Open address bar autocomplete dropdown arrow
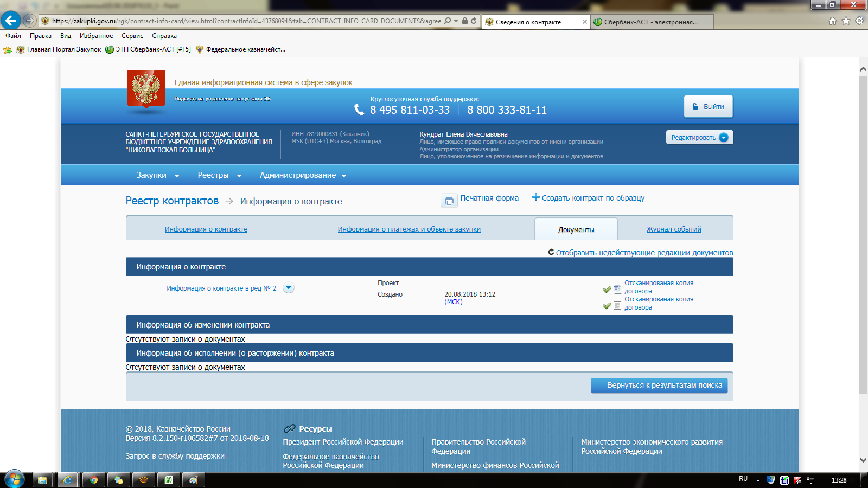 point(456,21)
